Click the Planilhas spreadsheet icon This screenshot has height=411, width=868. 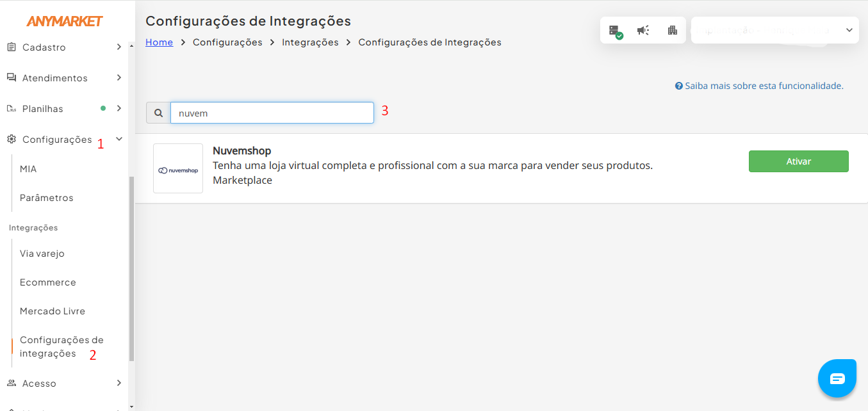(12, 108)
